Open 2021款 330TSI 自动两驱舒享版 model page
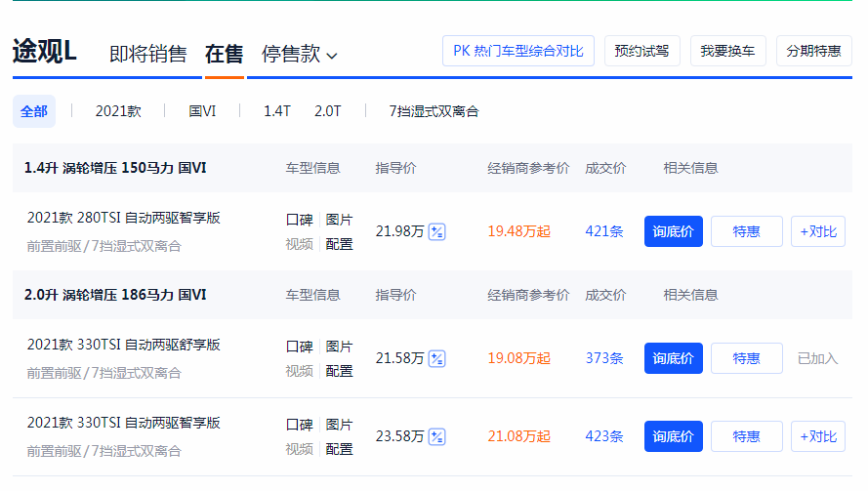Screen dimensions: 868x491 tap(124, 345)
